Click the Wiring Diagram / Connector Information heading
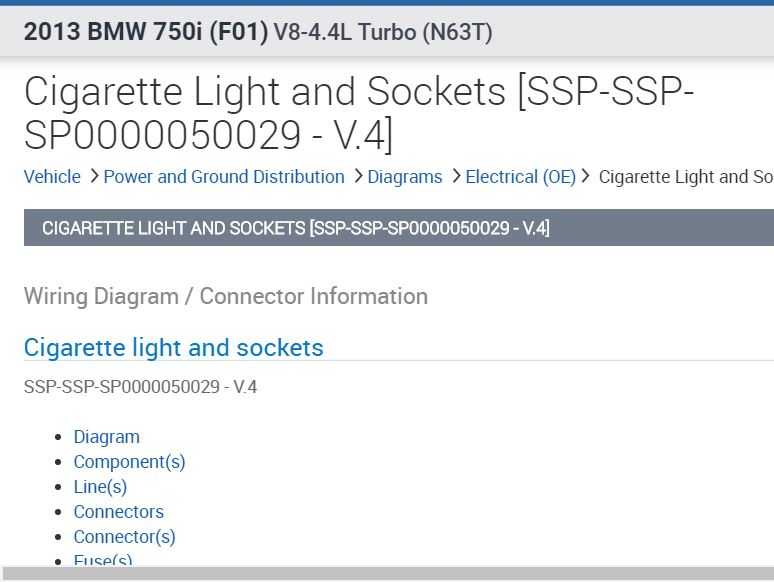Image resolution: width=774 pixels, height=582 pixels. click(x=225, y=296)
